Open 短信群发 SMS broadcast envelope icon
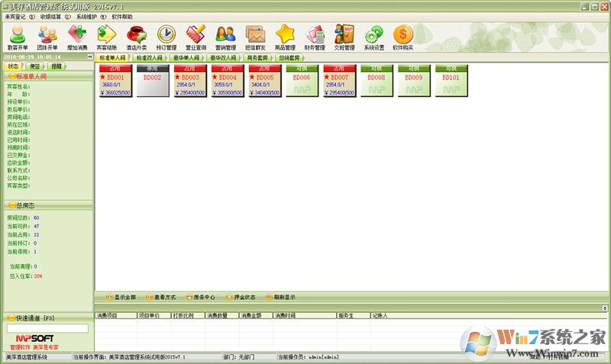This screenshot has height=364, width=611. coord(255,37)
